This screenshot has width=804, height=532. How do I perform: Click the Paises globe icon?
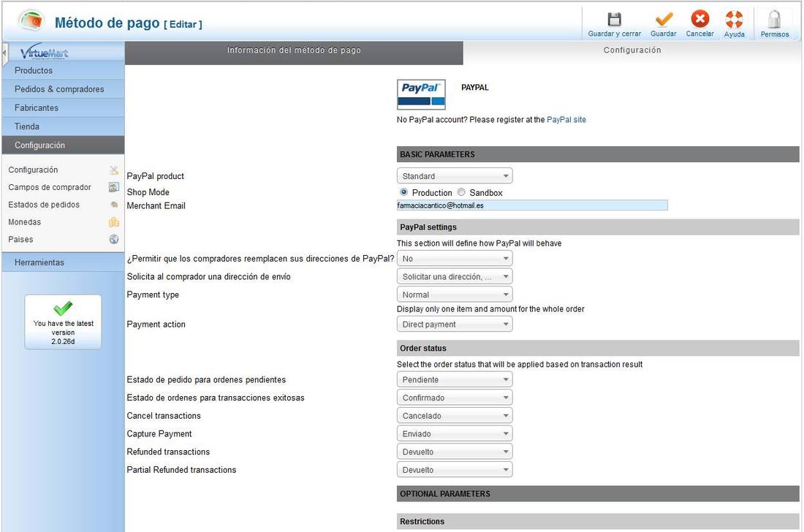point(114,240)
